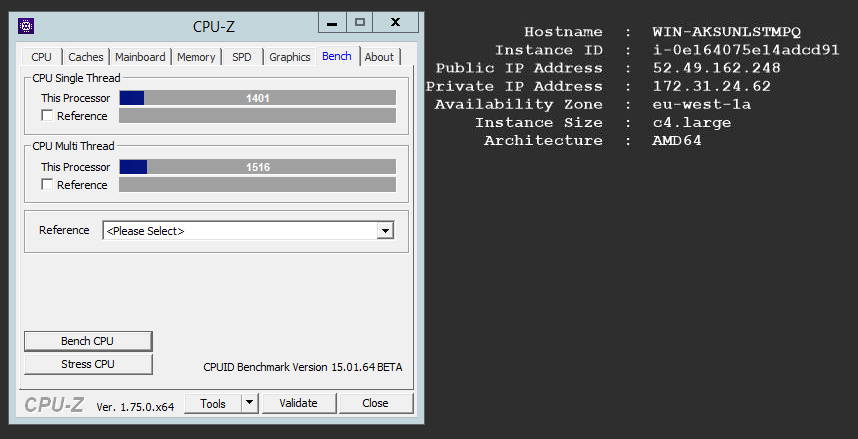Open the SPD tab

coord(241,57)
